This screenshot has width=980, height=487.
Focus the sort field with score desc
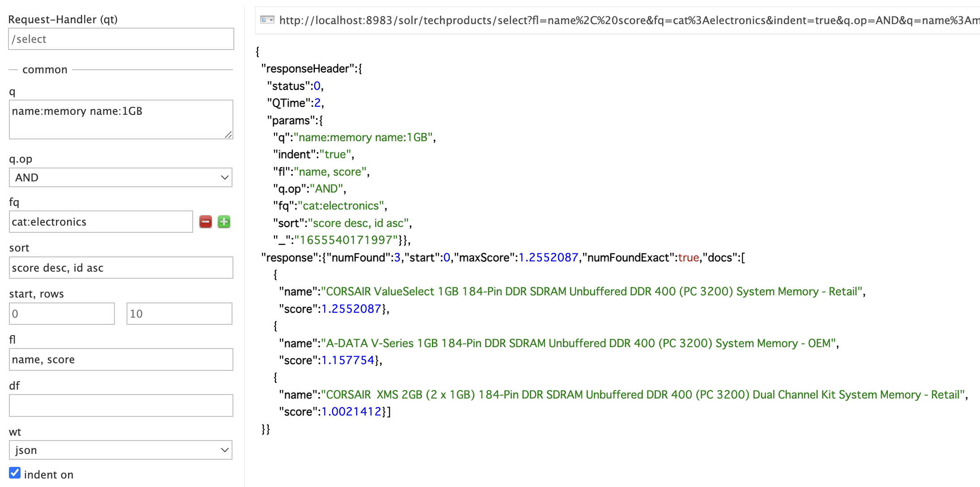[x=121, y=268]
